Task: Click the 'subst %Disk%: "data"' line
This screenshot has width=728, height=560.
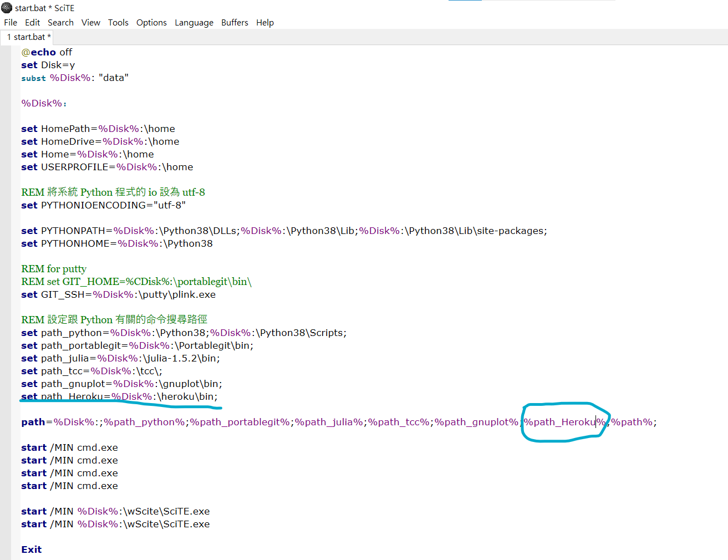Action: click(75, 78)
